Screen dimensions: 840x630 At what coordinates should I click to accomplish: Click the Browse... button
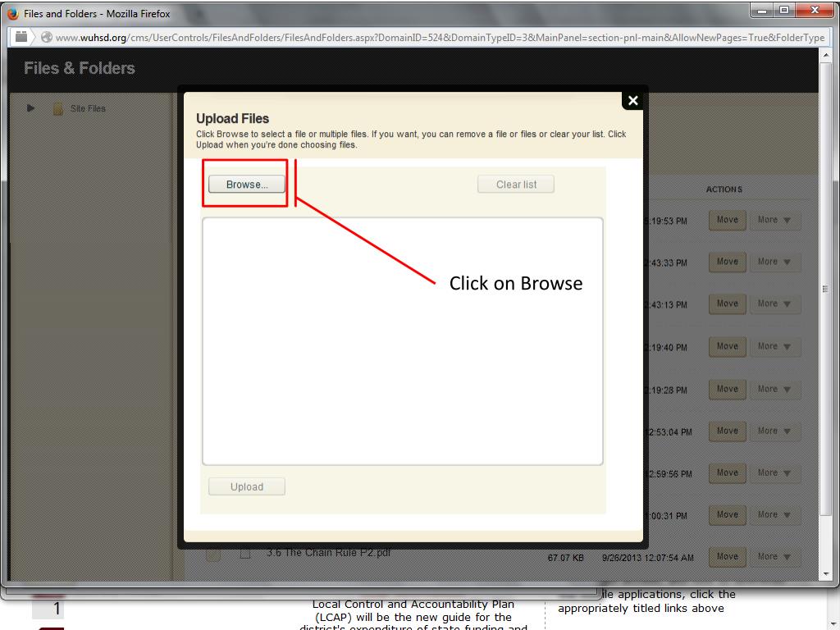[x=246, y=185]
